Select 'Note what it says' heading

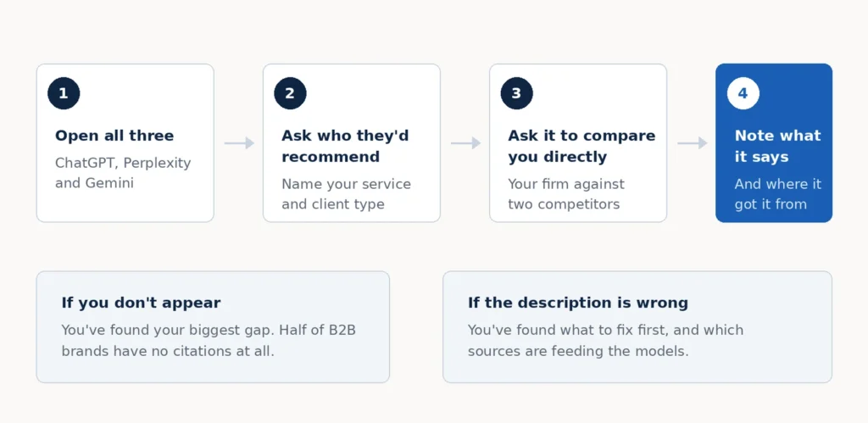click(777, 146)
